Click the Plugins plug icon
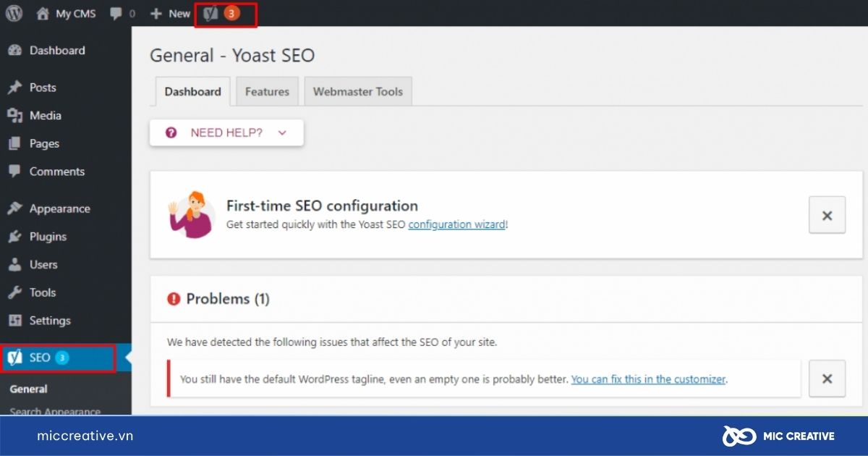868x456 pixels. (14, 237)
